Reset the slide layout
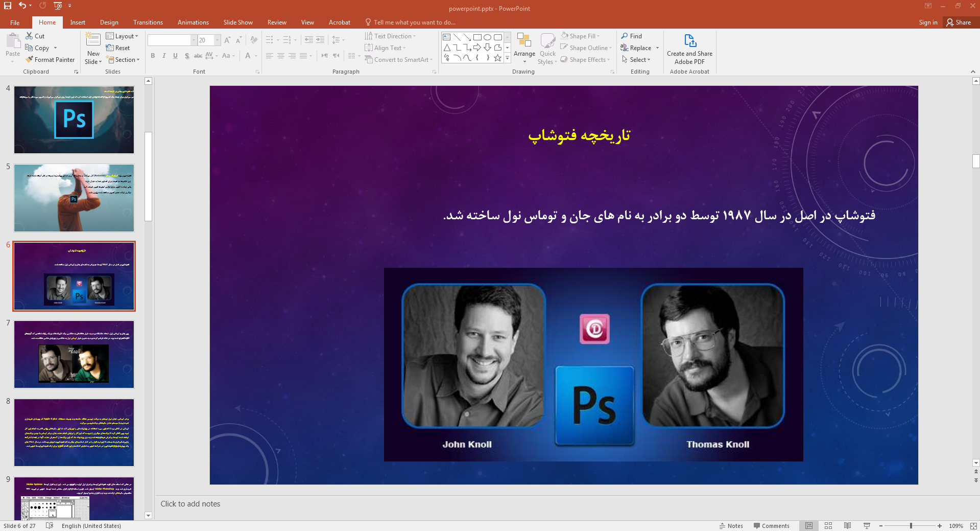This screenshot has width=980, height=531. tap(118, 48)
